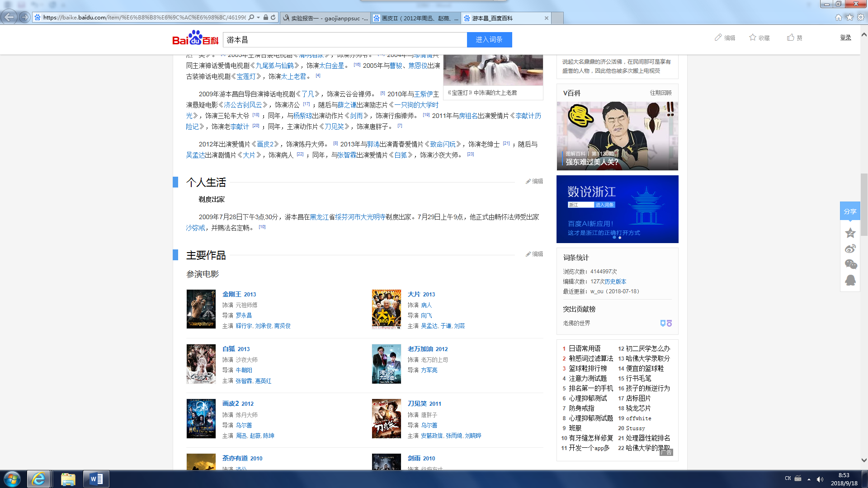868x488 pixels.
Task: Share page via WeChat icon
Action: point(850,265)
